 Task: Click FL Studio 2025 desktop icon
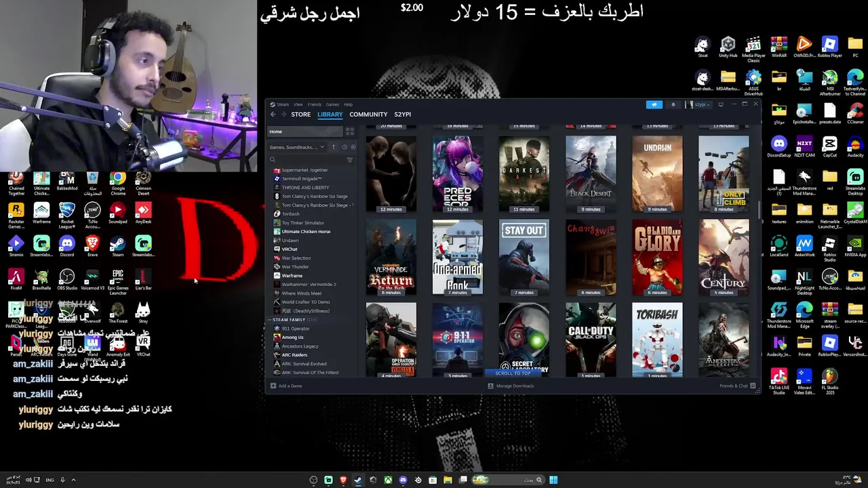pyautogui.click(x=829, y=383)
